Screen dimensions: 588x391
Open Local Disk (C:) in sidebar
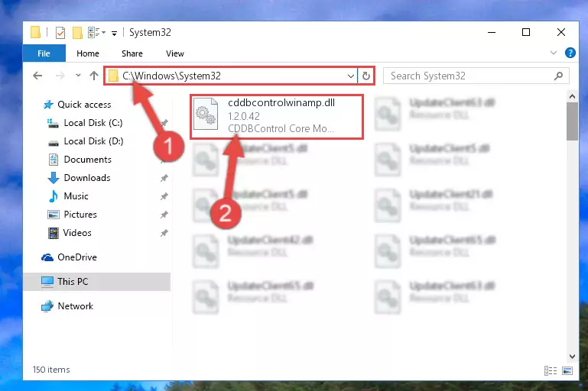point(85,123)
